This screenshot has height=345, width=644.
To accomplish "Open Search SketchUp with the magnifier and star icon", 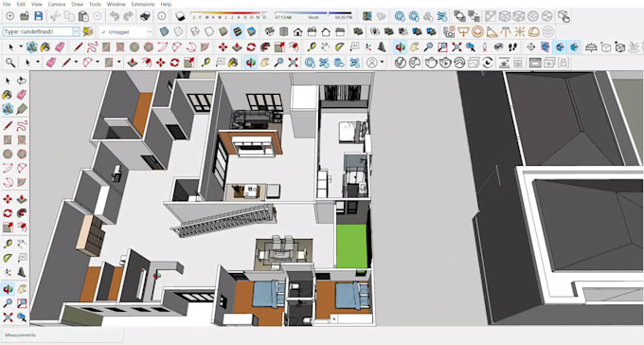I will [x=10, y=63].
